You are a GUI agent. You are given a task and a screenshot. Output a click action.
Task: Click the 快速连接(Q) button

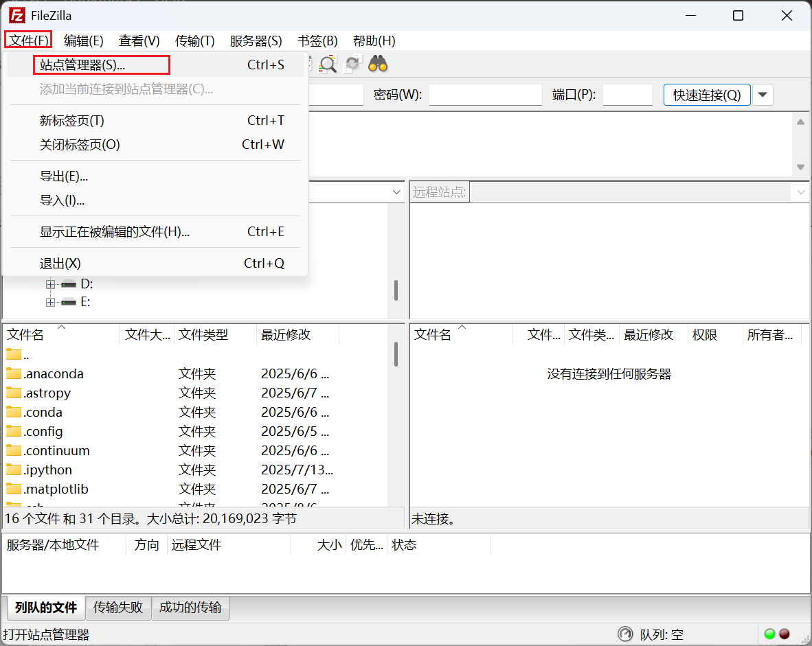click(707, 95)
